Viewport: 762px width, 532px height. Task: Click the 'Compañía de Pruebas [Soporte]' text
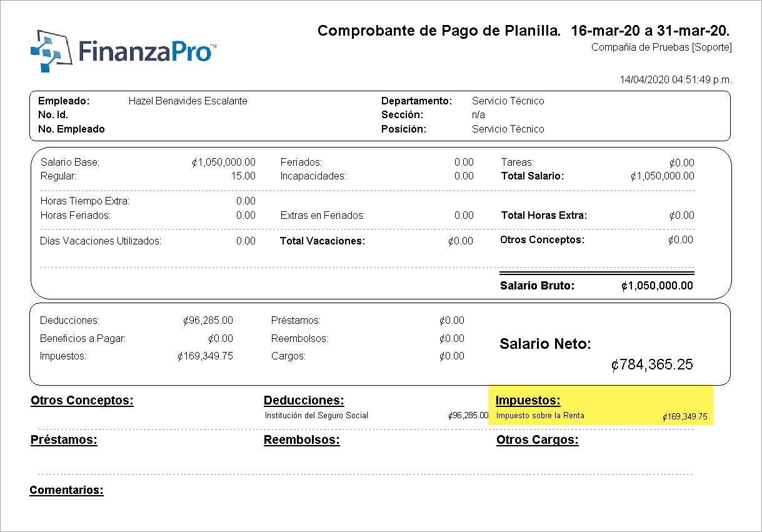(x=661, y=48)
